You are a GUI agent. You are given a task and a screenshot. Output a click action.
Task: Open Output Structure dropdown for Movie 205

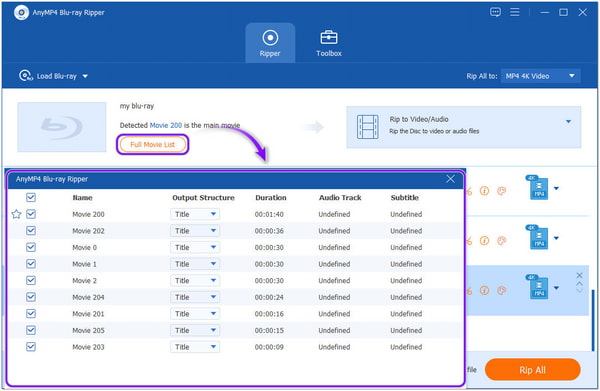click(195, 330)
